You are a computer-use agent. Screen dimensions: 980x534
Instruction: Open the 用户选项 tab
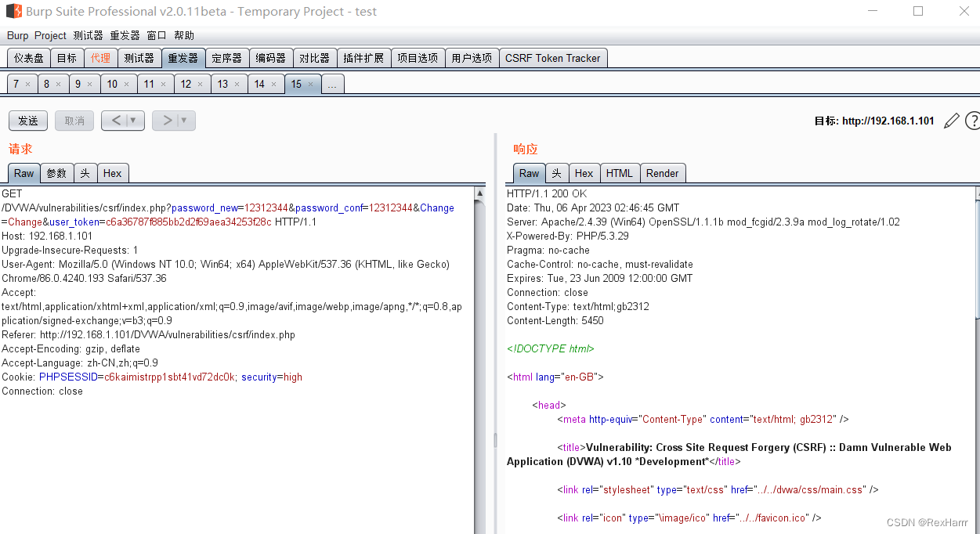(472, 58)
